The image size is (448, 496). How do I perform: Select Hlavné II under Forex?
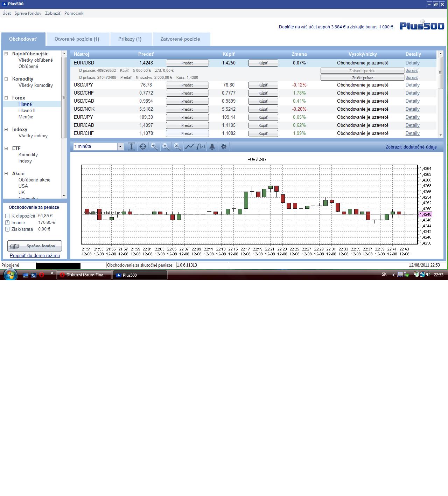point(27,110)
